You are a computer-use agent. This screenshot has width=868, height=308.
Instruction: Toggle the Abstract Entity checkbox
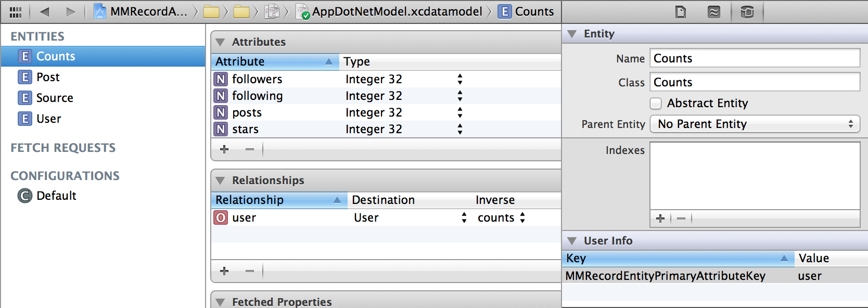656,104
